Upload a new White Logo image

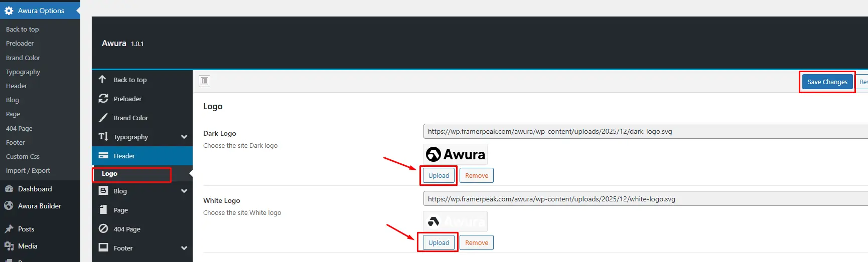click(x=439, y=242)
